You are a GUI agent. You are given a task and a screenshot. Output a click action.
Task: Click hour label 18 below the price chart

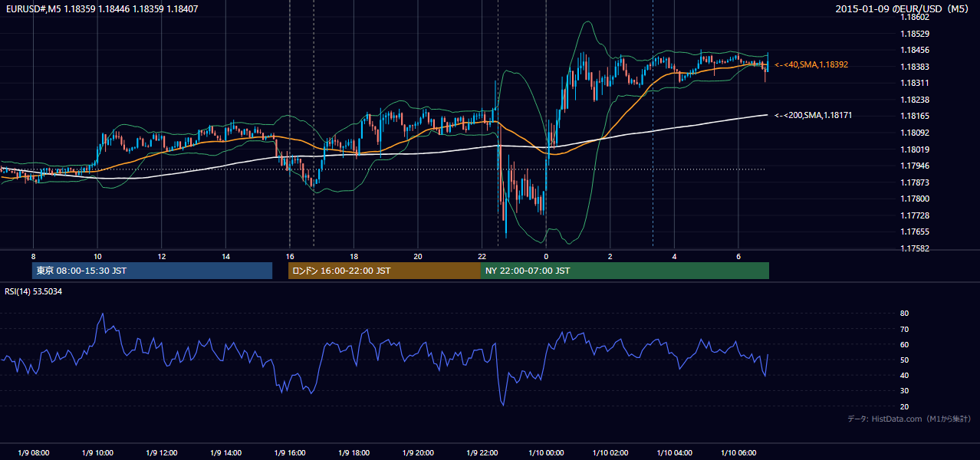point(354,256)
